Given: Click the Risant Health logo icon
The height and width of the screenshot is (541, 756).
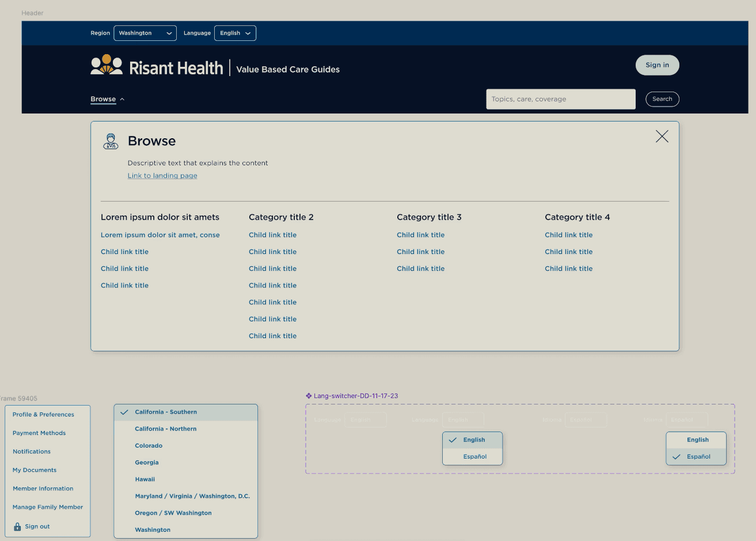Looking at the screenshot, I should 107,65.
